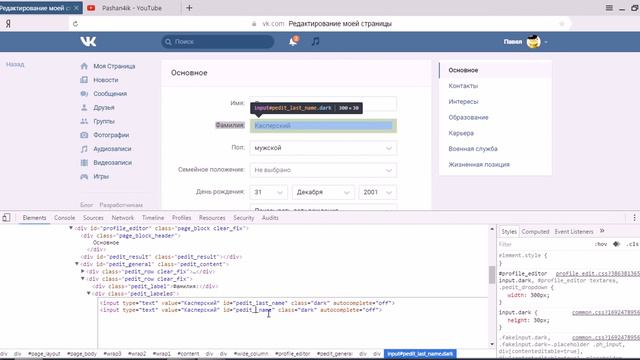Toggle .cls class editor in Styles

point(633,244)
